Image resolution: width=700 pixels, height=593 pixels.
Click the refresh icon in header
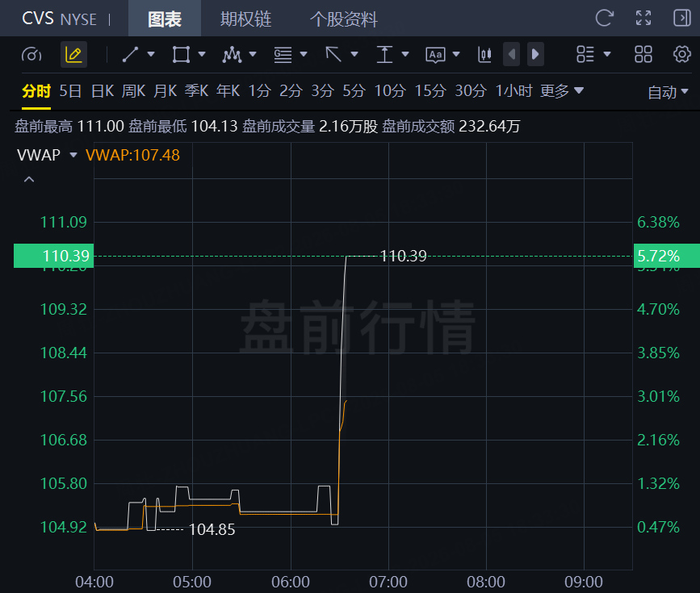(605, 19)
